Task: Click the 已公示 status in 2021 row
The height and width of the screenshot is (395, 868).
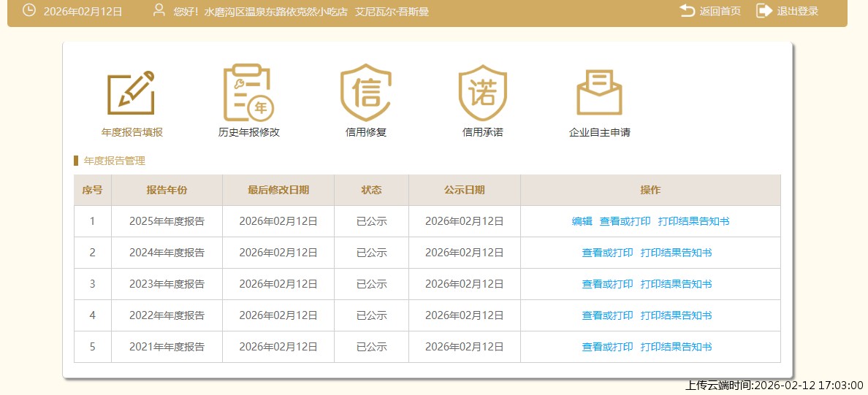Action: [x=371, y=347]
